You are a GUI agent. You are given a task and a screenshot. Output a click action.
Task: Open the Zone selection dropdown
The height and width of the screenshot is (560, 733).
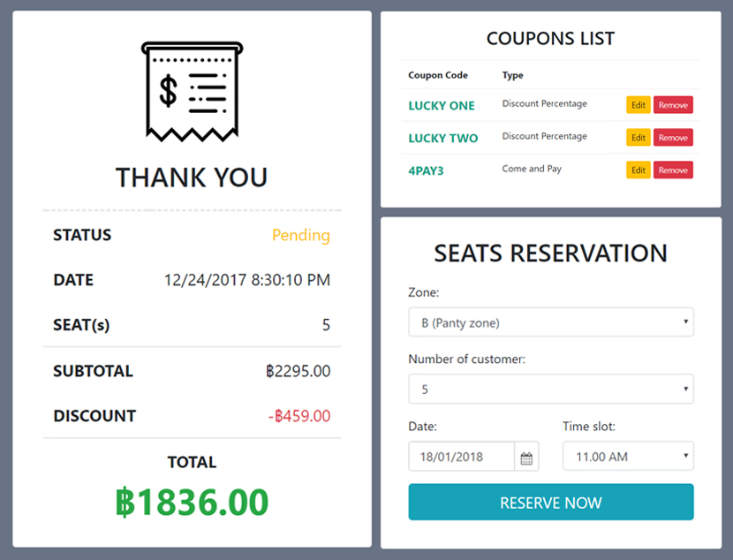coord(550,322)
